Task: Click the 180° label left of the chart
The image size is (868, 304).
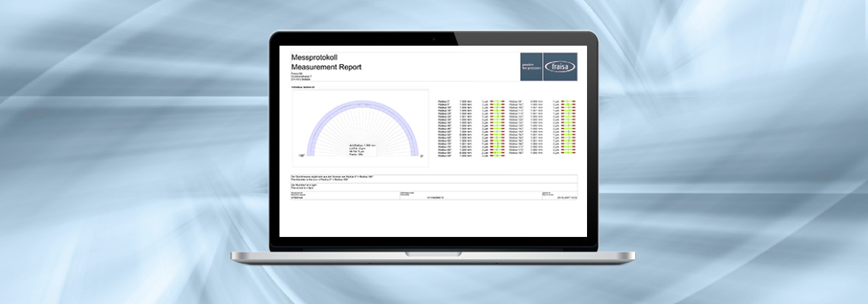Action: tap(301, 157)
